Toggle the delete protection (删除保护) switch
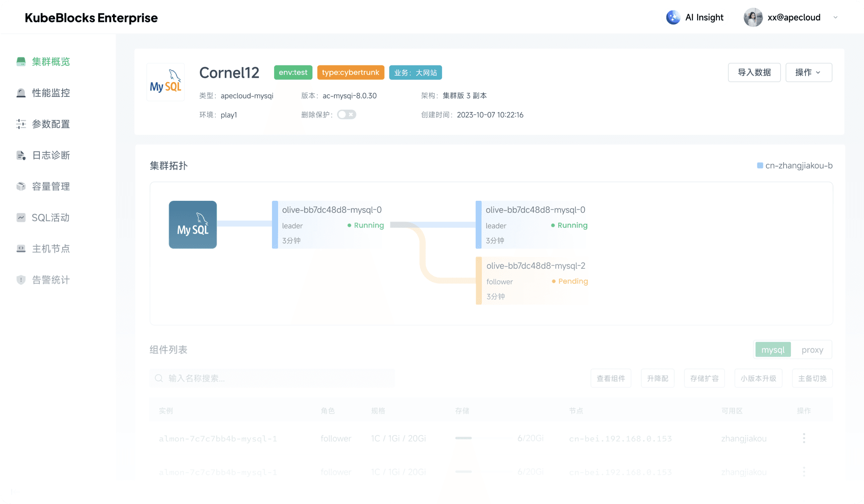 coord(346,115)
